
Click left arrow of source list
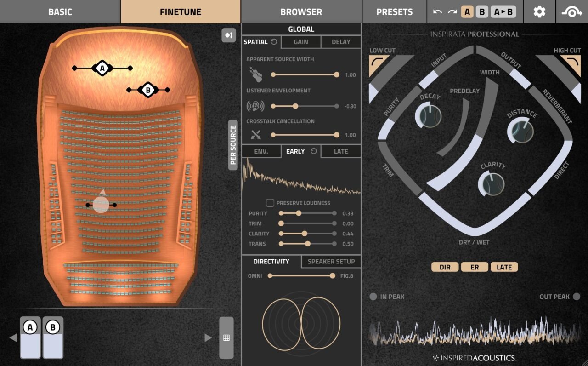pyautogui.click(x=13, y=338)
